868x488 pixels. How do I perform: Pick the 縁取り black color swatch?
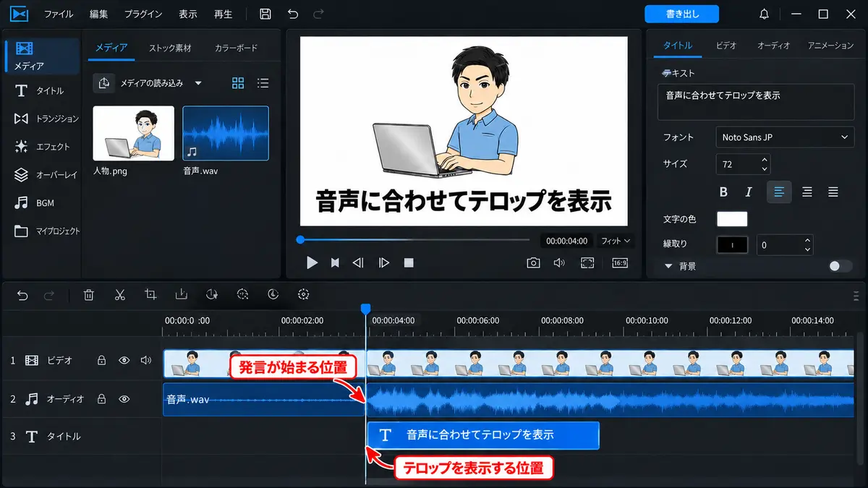[x=732, y=245]
